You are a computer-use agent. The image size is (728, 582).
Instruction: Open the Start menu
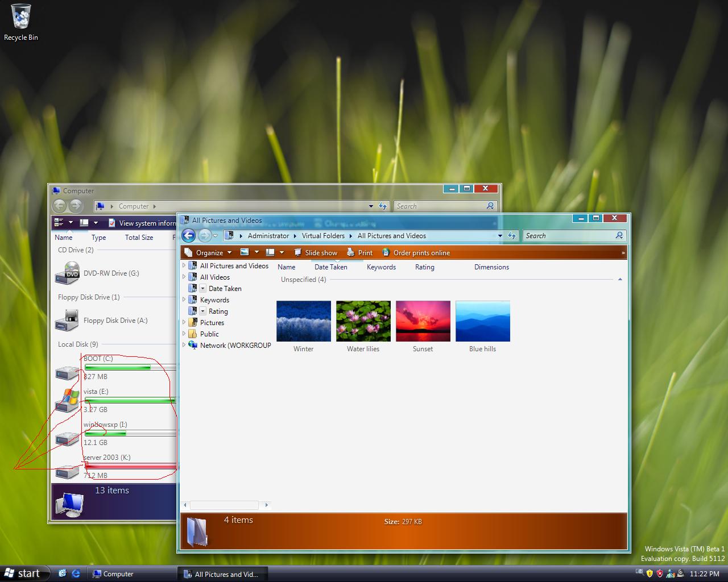[x=23, y=573]
